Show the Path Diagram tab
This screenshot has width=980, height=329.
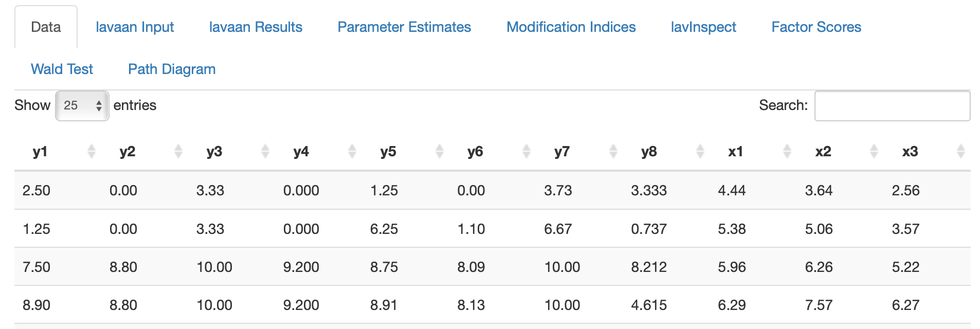(172, 69)
